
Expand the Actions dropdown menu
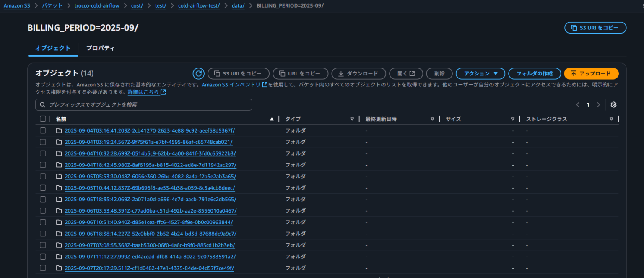[x=481, y=74]
